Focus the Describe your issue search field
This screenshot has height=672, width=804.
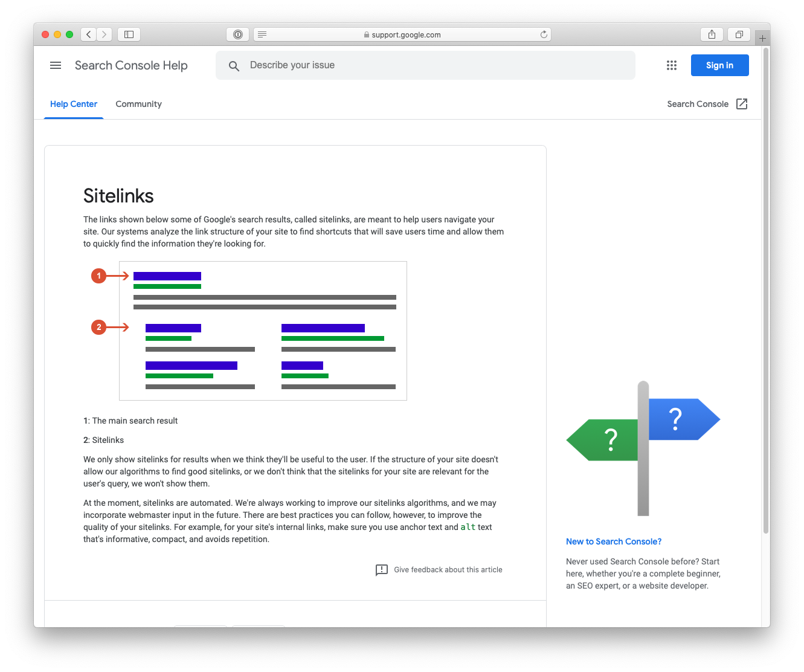click(x=425, y=65)
